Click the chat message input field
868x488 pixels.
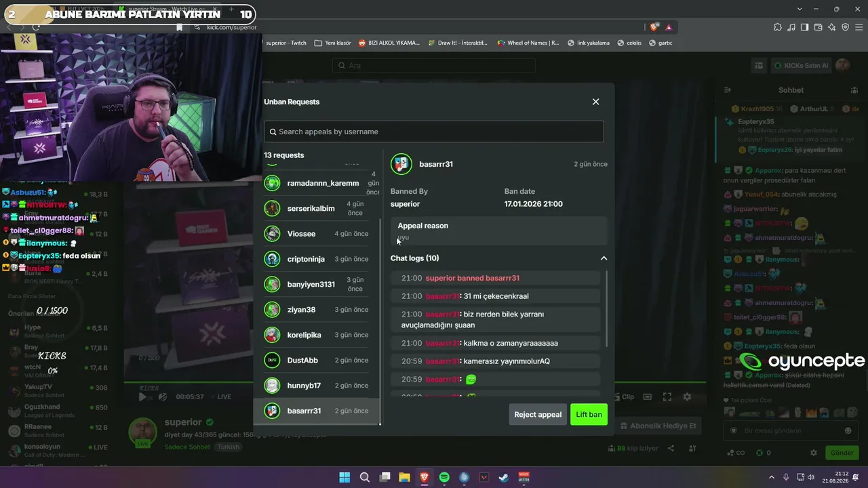click(x=791, y=431)
